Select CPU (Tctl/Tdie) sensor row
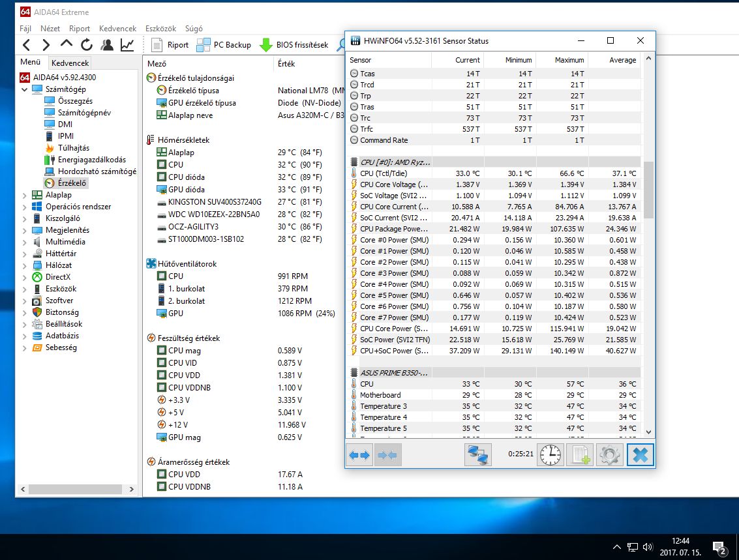739x560 pixels. coord(494,173)
